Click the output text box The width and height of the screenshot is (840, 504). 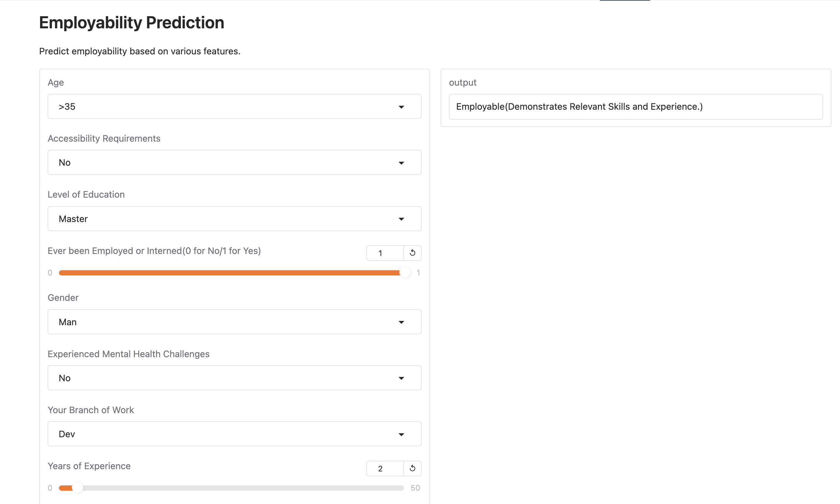click(x=636, y=107)
